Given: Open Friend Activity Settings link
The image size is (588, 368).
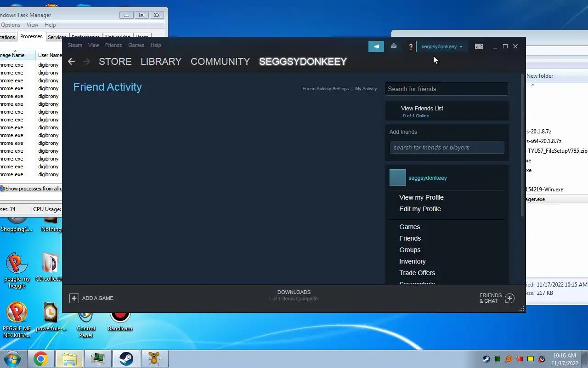Looking at the screenshot, I should coord(326,89).
